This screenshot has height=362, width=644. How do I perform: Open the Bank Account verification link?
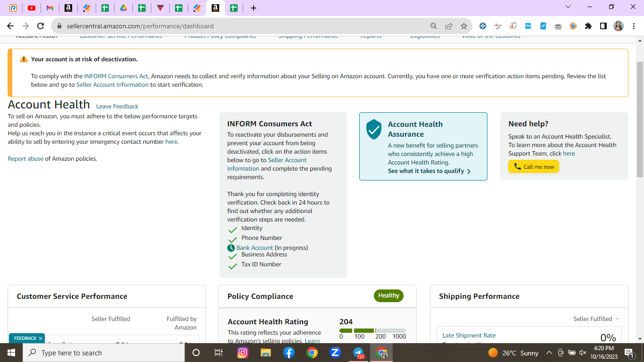(255, 247)
